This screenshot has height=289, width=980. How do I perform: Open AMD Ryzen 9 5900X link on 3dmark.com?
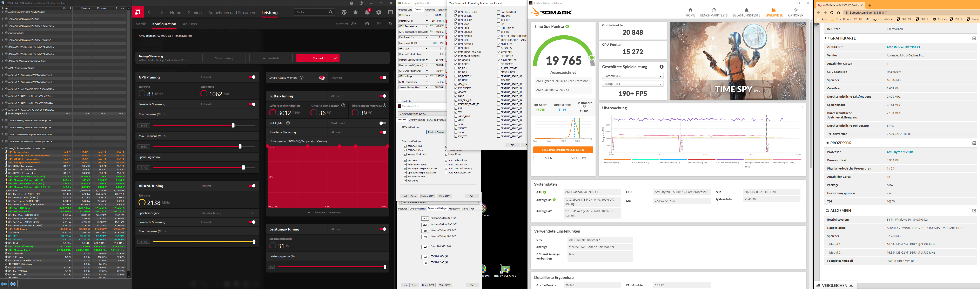point(900,152)
